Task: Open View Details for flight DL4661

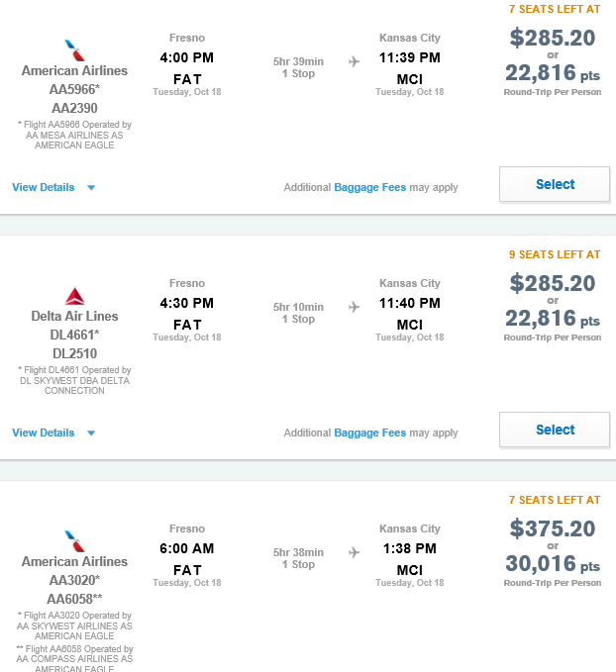Action: [x=43, y=432]
